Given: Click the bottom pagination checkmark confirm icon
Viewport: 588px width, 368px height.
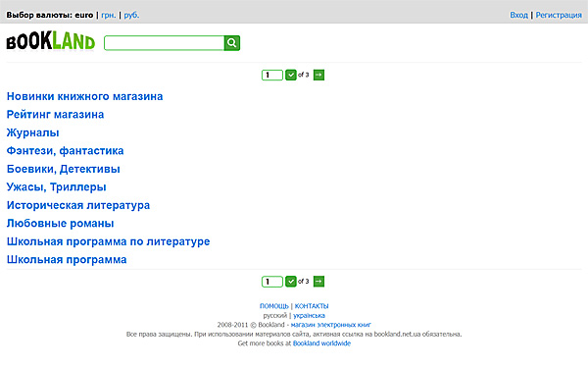Looking at the screenshot, I should [291, 281].
